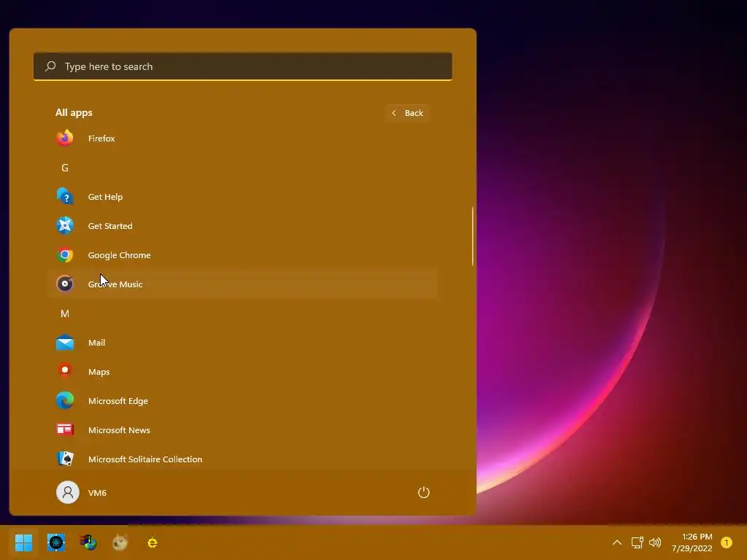
Task: Open the atom-logo app in taskbar
Action: click(56, 542)
